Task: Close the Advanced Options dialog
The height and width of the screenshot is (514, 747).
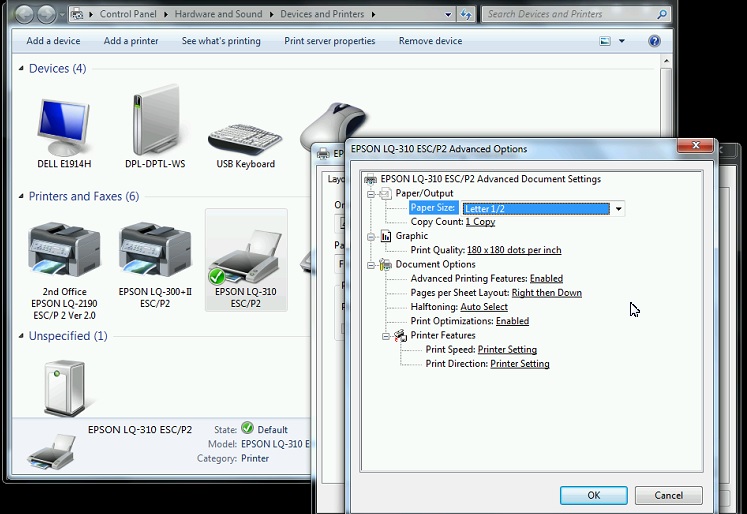Action: 696,145
